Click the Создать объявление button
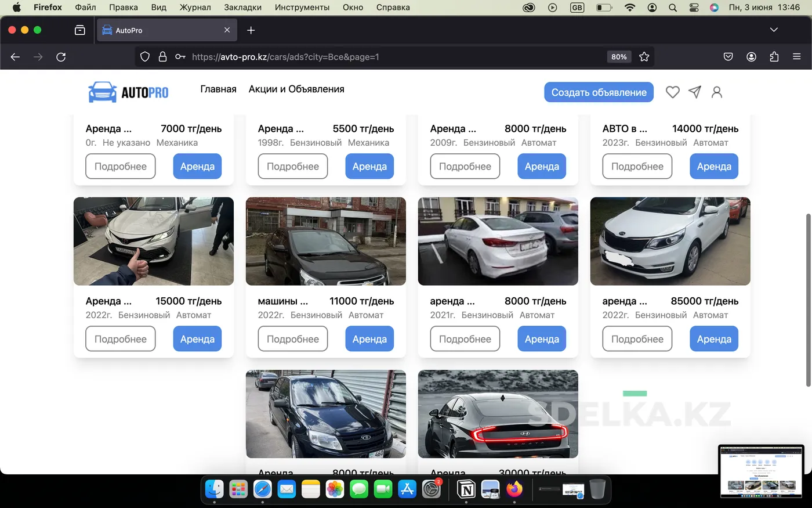This screenshot has width=812, height=508. 599,92
